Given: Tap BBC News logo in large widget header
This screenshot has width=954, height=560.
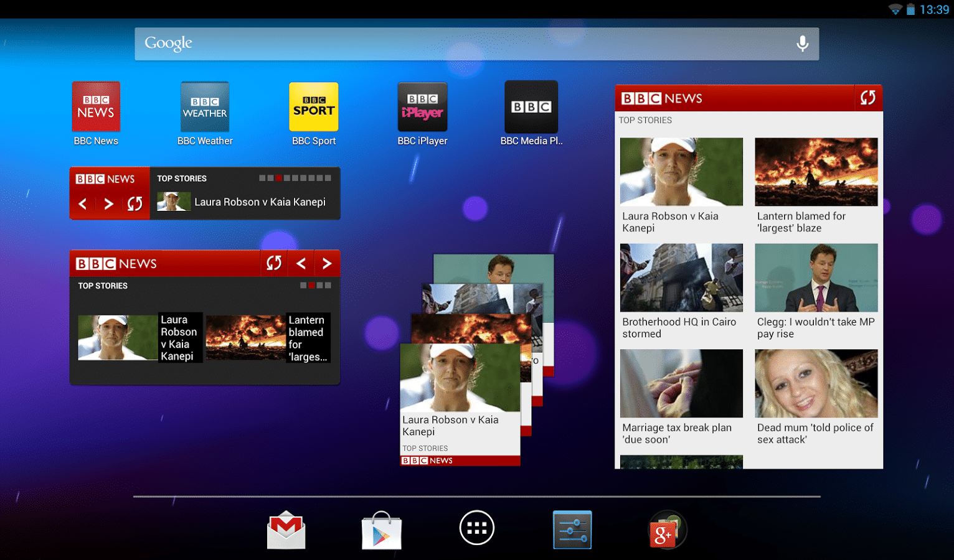Looking at the screenshot, I should [661, 98].
